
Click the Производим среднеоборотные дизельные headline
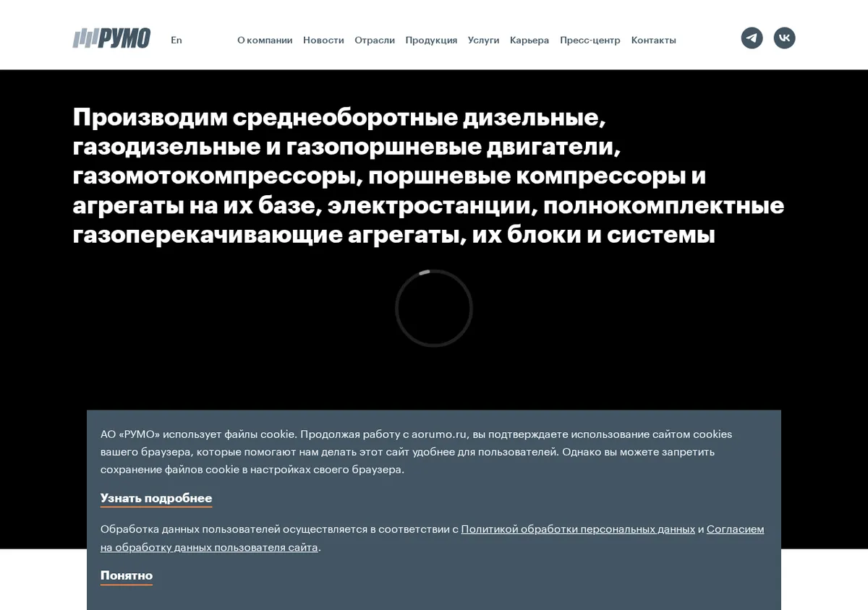pos(428,176)
